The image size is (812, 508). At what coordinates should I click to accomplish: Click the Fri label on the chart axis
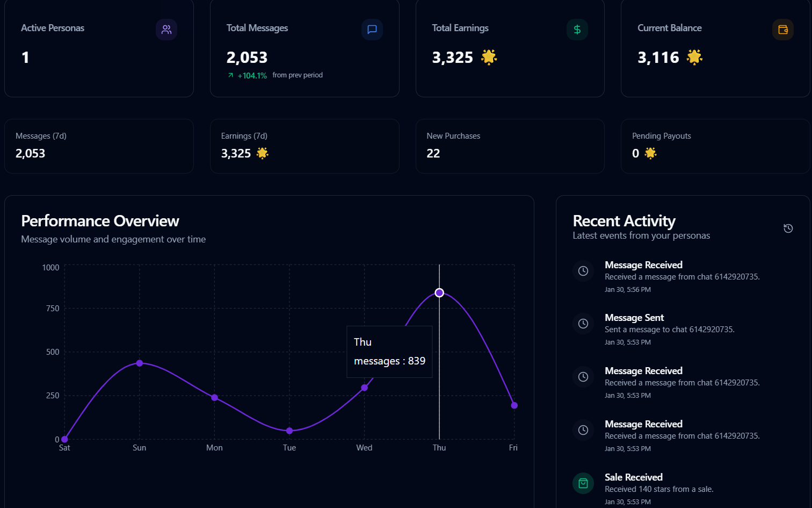(x=513, y=447)
